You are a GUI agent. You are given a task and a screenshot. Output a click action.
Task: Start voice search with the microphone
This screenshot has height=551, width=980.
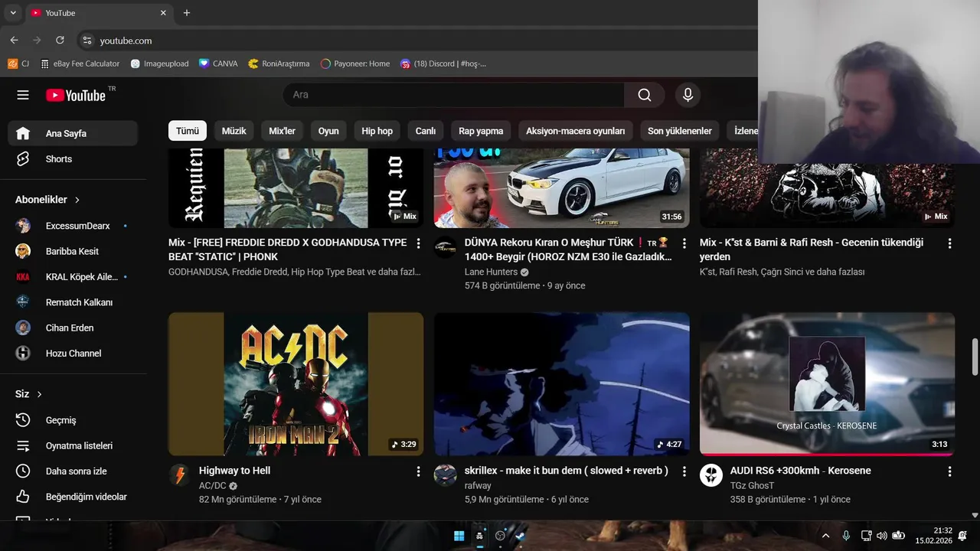(x=688, y=95)
